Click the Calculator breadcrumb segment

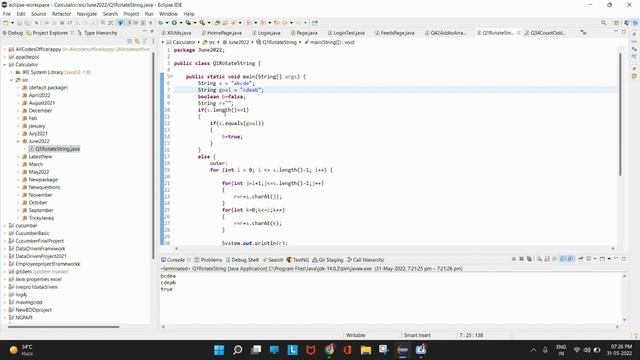(181, 42)
